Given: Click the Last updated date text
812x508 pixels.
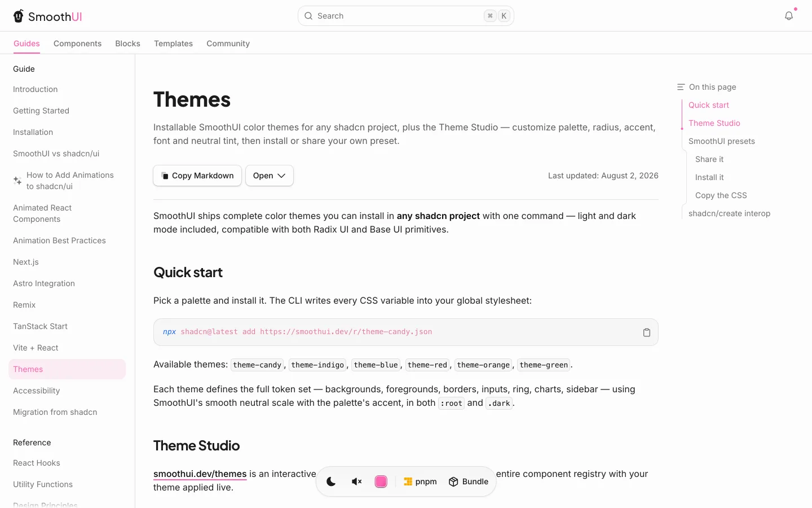Looking at the screenshot, I should point(603,176).
